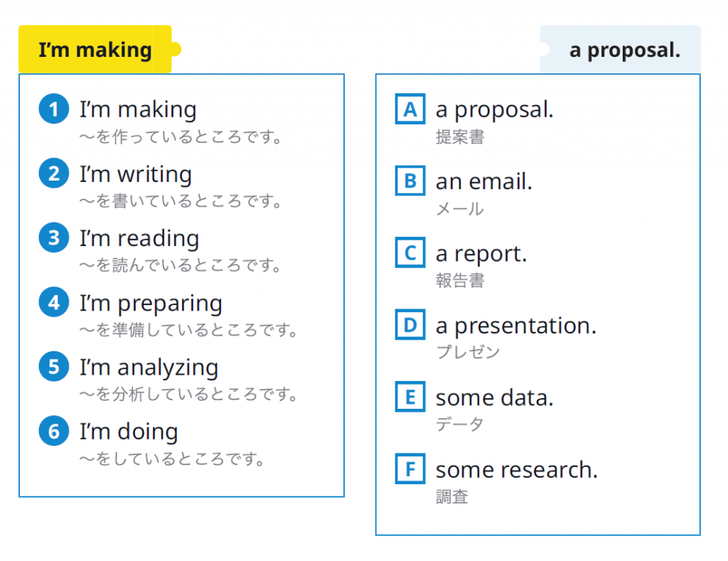
Task: Click the number 3 circle icon
Action: 53,238
